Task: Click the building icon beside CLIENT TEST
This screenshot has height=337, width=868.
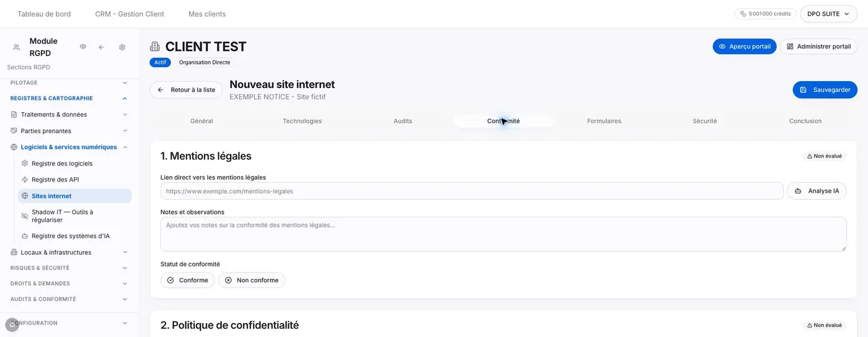Action: pyautogui.click(x=155, y=46)
